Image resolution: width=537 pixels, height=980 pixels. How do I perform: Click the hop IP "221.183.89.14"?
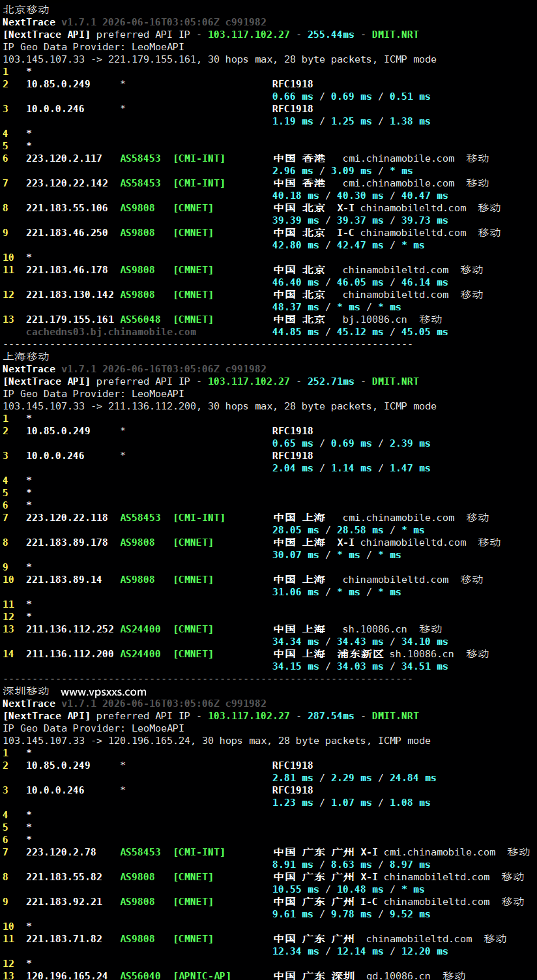64,580
